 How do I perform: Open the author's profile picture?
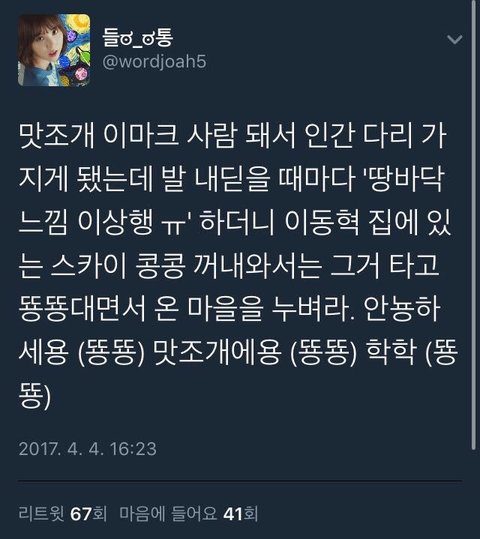(54, 50)
